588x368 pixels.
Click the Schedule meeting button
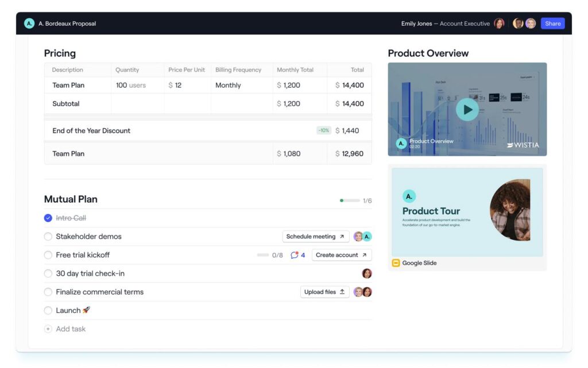click(315, 237)
